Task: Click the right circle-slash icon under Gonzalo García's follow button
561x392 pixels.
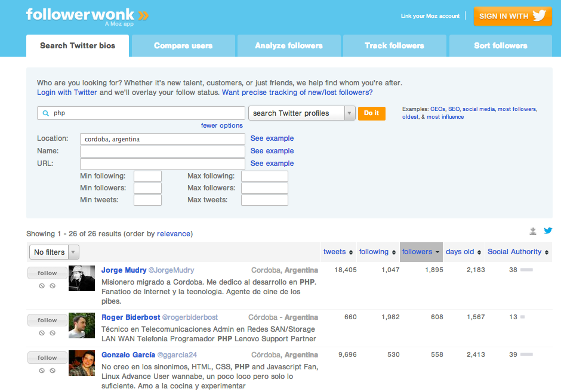Action: 53,371
